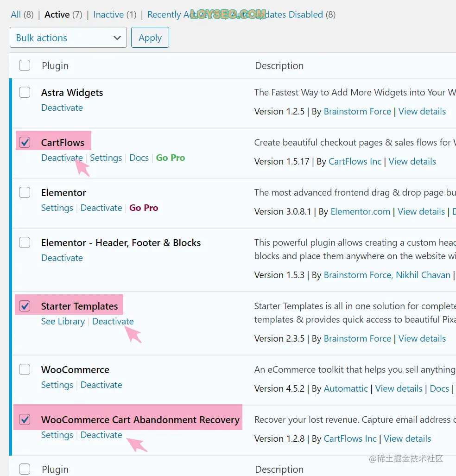Deactivate the Astra Widgets plugin
The image size is (456, 476).
click(x=62, y=108)
